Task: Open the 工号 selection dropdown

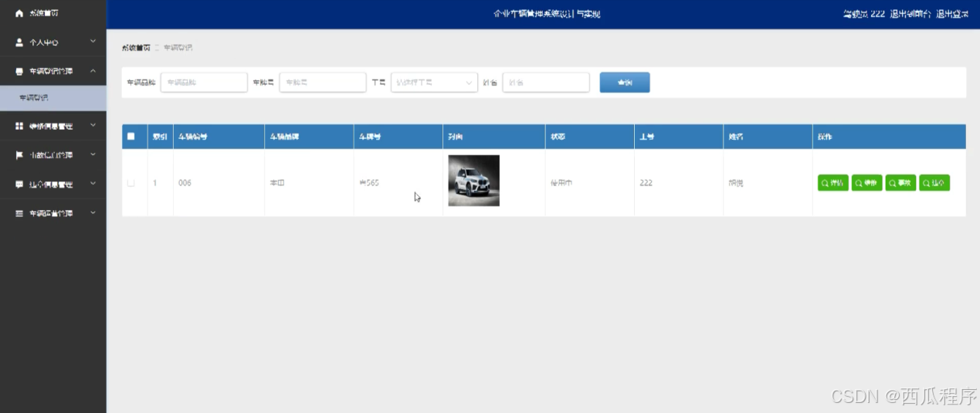Action: click(434, 83)
